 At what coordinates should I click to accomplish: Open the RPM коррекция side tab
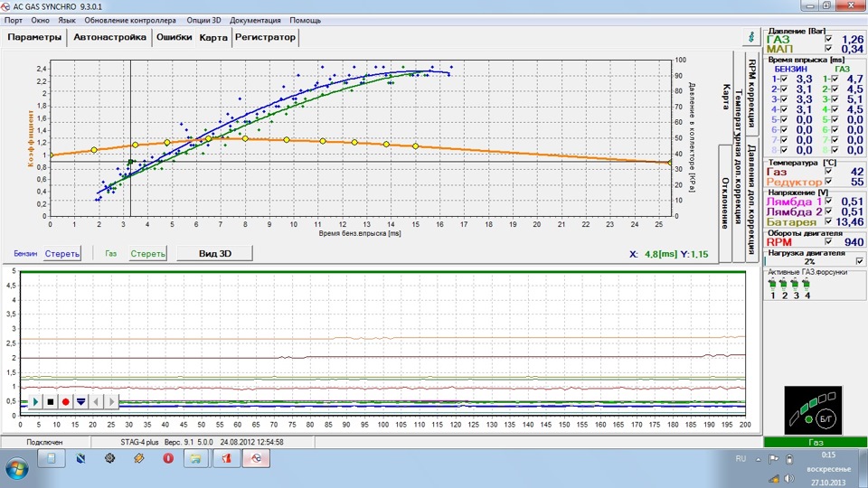[751, 93]
